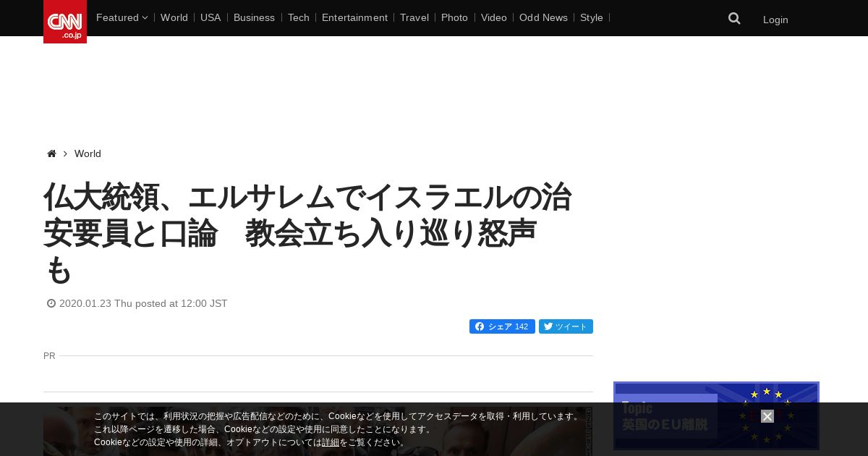Go to breadcrumb home icon

coord(51,153)
